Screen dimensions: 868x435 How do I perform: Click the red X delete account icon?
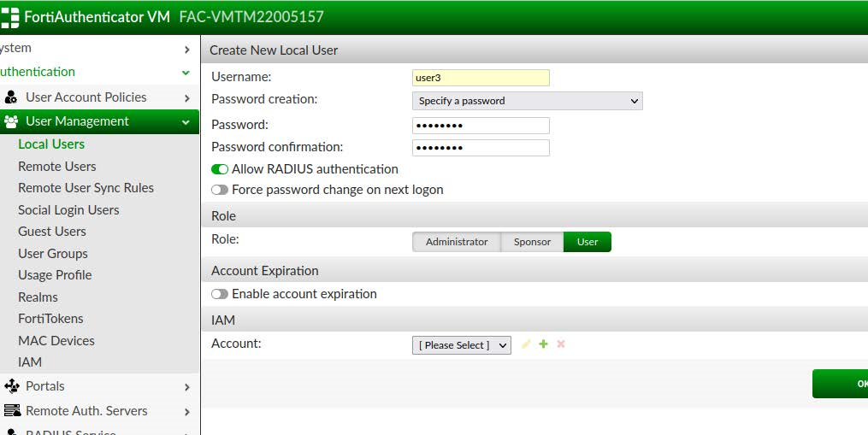coord(561,344)
